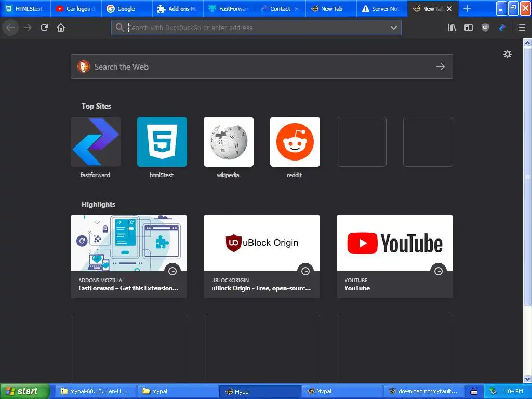Click the 'FastForward – Get this Extension...' title

[x=128, y=288]
